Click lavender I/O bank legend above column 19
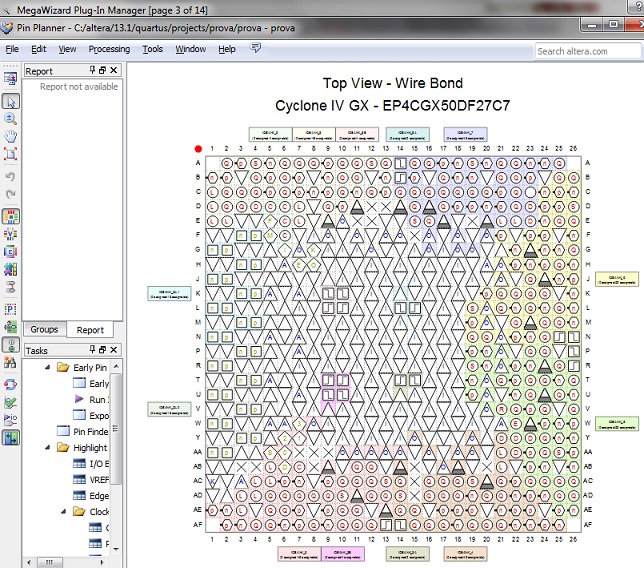Screen dimensions: 644x568 465,134
